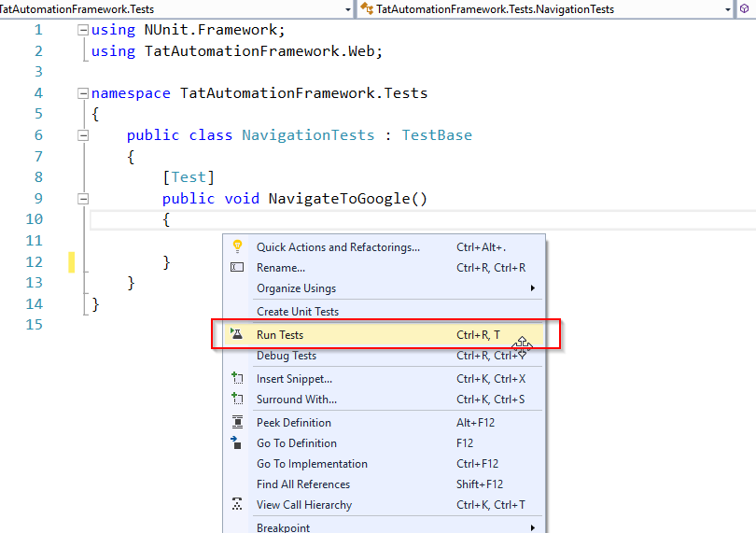The image size is (756, 533).
Task: Click the View Call Hierarchy icon
Action: point(237,504)
